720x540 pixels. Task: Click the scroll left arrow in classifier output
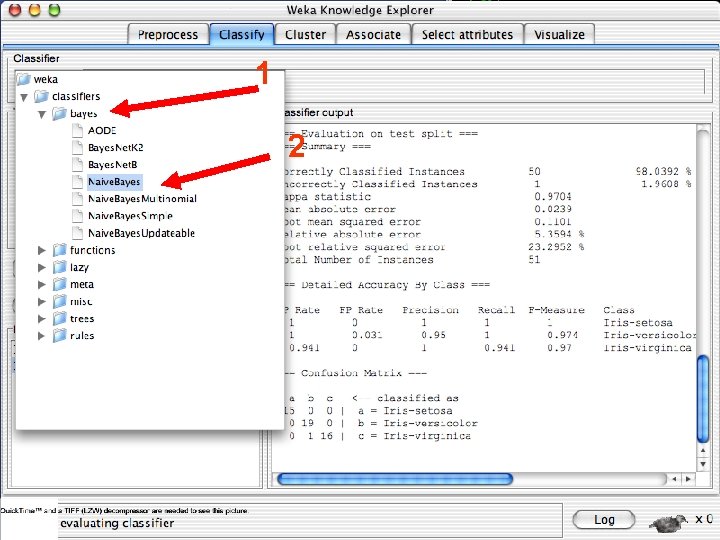674,479
